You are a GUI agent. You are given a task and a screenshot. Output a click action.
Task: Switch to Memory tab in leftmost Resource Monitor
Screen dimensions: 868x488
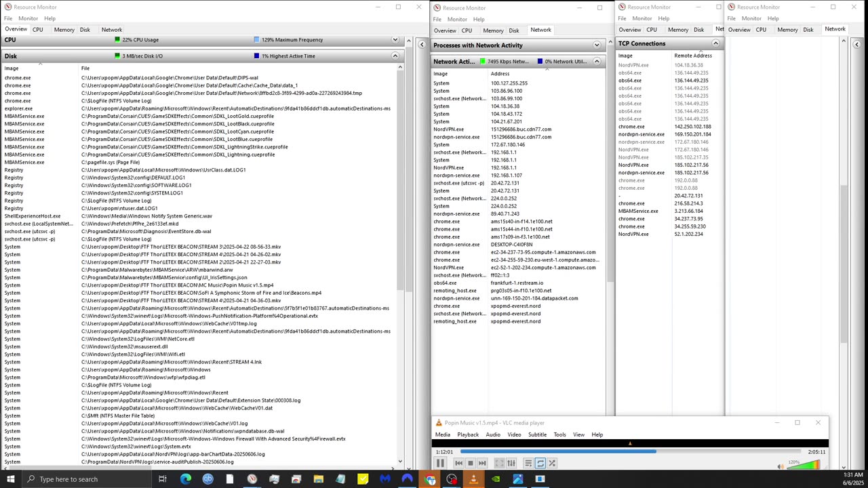pyautogui.click(x=64, y=30)
